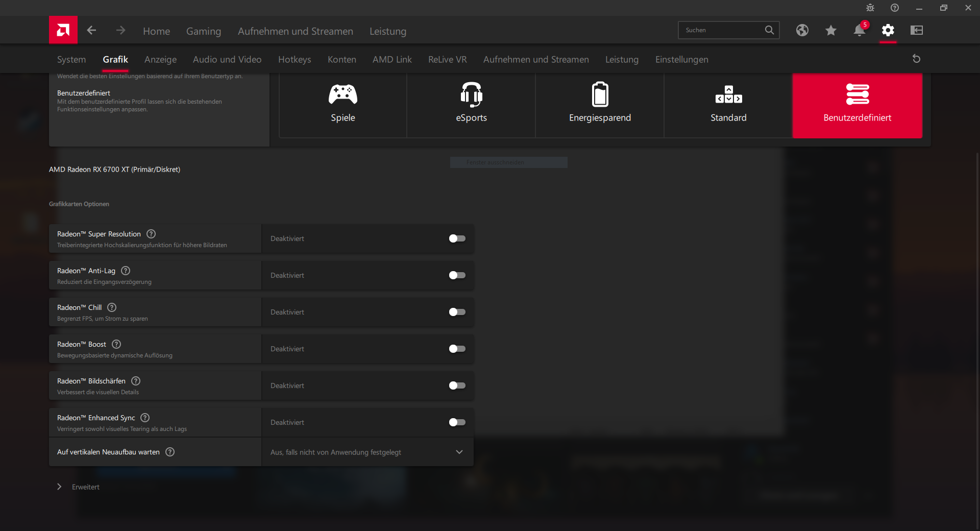
Task: Show help for Radeon Bildschärfen
Action: 136,381
